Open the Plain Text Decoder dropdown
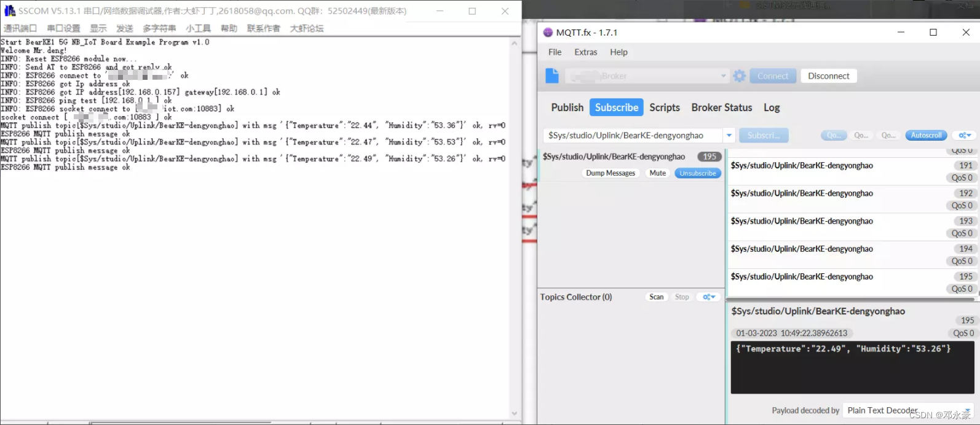Image resolution: width=980 pixels, height=425 pixels. pos(908,410)
